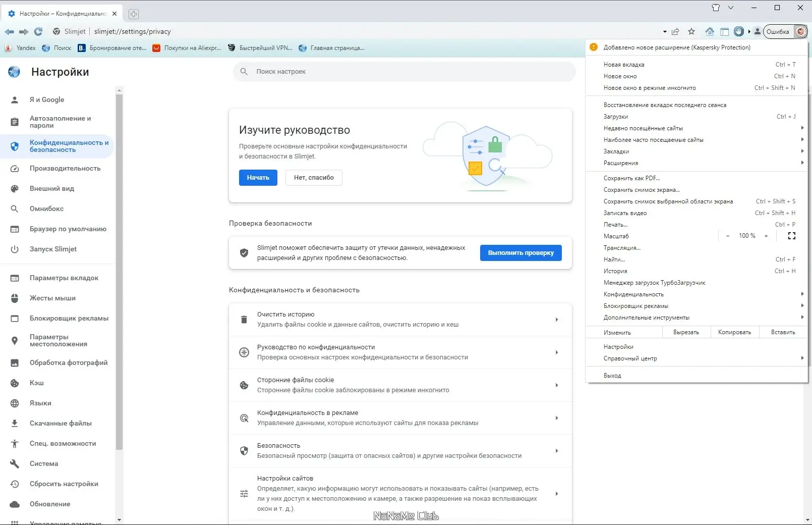Open the Блокировщик рекламы sidebar section

(x=69, y=318)
